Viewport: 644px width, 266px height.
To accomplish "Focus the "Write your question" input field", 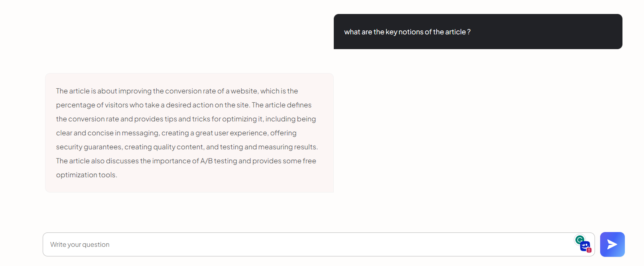I will click(x=319, y=244).
